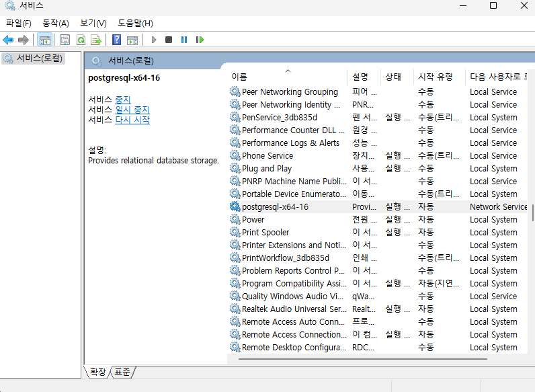
Task: Click the forward arrow toolbar icon
Action: [x=24, y=40]
